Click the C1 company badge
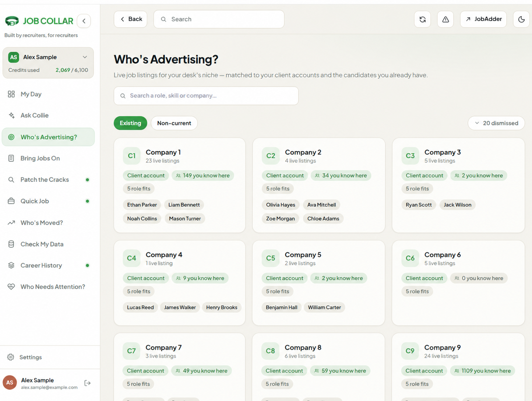Viewport: 532px width, 401px height. click(x=131, y=156)
